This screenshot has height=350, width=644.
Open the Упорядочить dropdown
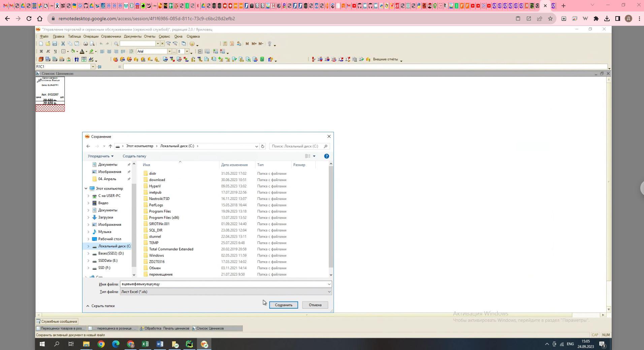click(x=100, y=156)
